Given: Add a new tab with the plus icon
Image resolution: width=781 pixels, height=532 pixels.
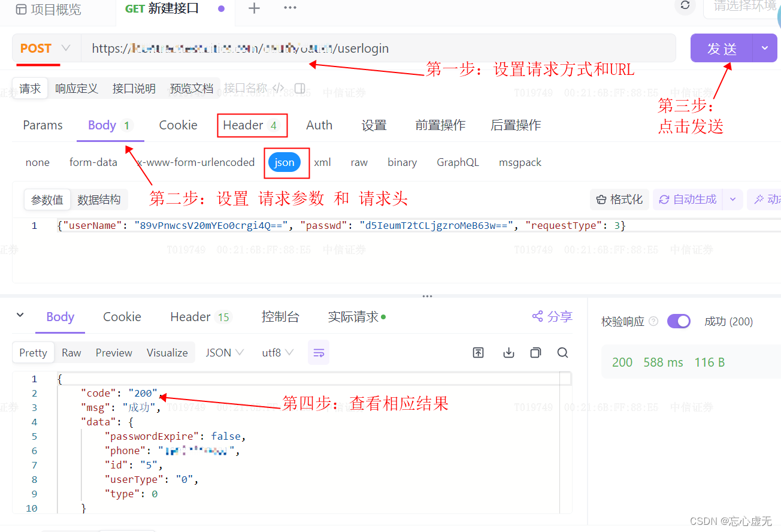Looking at the screenshot, I should coord(254,8).
